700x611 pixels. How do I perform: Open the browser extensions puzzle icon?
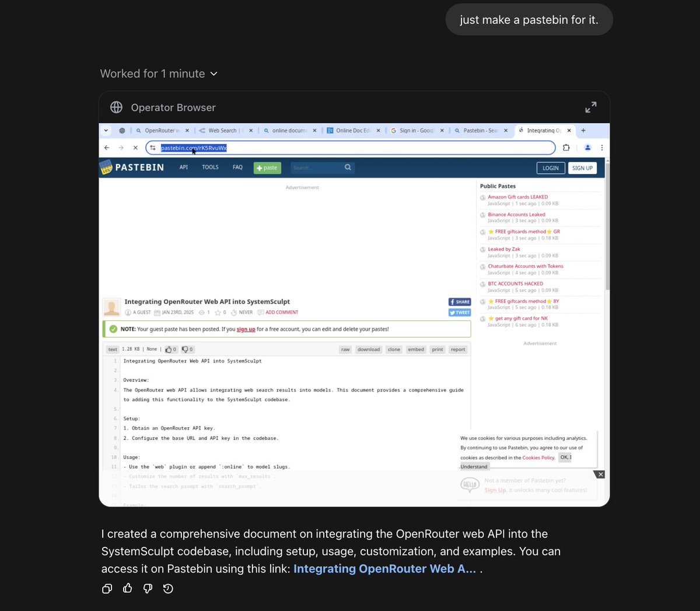(566, 148)
